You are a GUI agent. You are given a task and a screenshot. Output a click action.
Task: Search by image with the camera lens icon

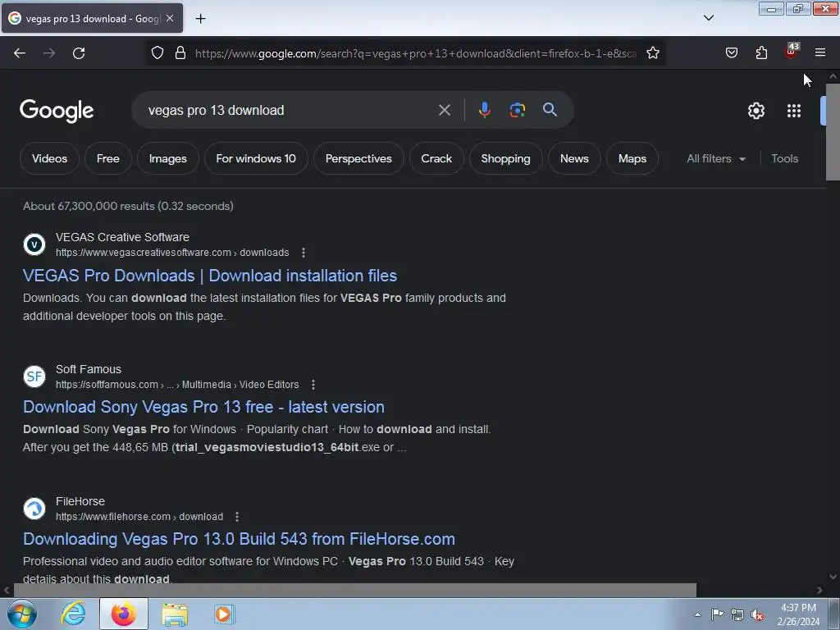pyautogui.click(x=517, y=110)
